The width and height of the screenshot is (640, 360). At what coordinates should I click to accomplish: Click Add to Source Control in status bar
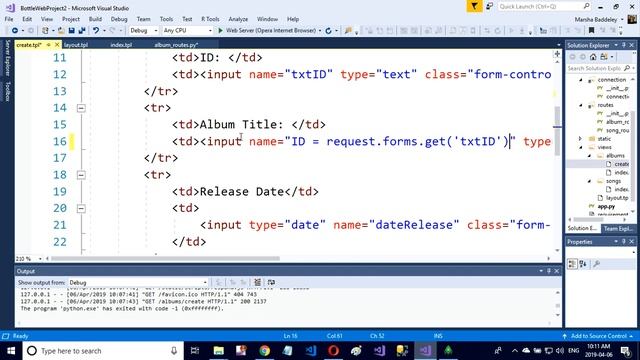pos(598,336)
